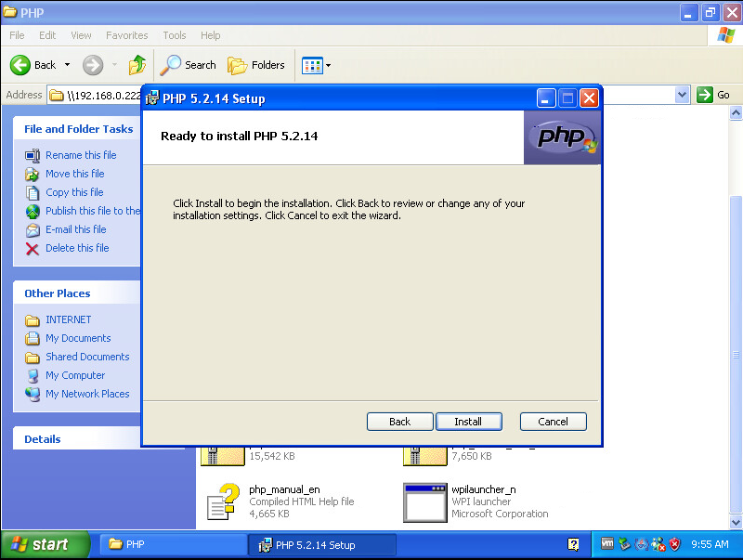Minimize the PHP 5.2.14 Setup window
Screen dimensions: 743x560
pos(546,98)
